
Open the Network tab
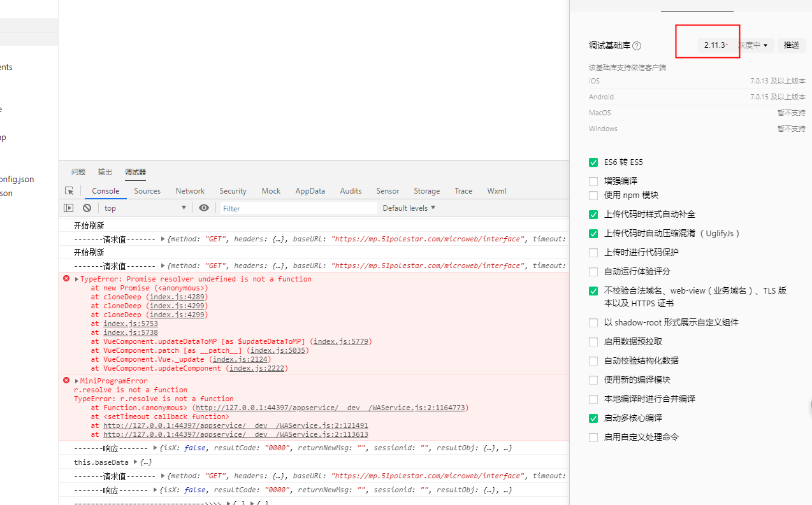pos(190,191)
